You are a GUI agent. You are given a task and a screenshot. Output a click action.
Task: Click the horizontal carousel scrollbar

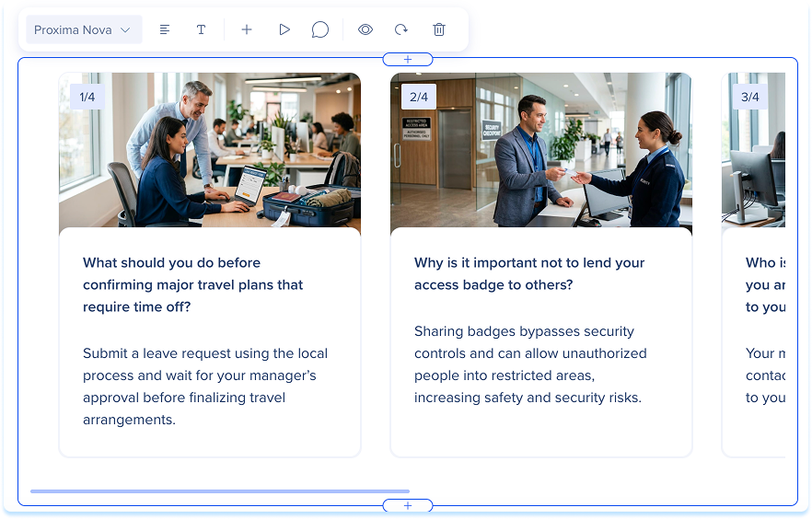pyautogui.click(x=220, y=491)
